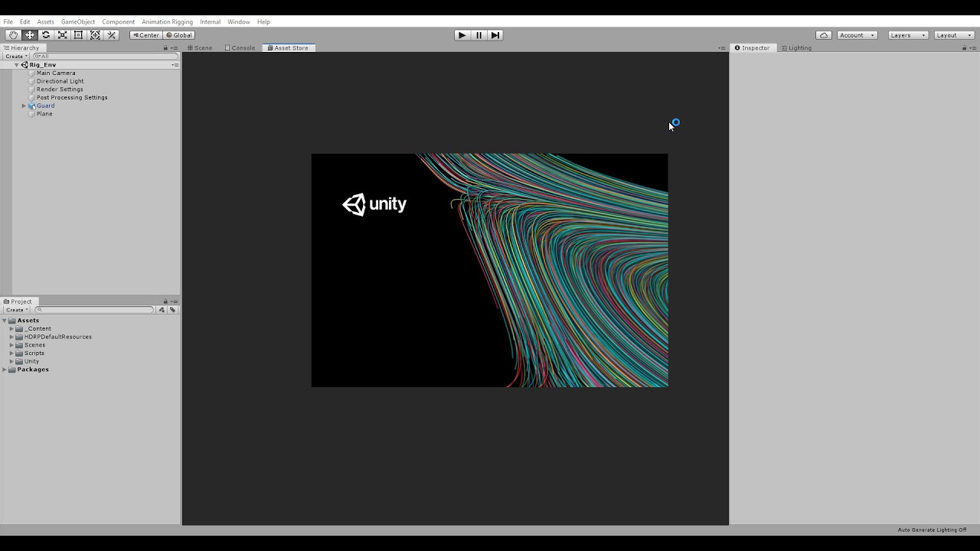
Task: Collapse the Rig_Env scene
Action: (x=17, y=65)
